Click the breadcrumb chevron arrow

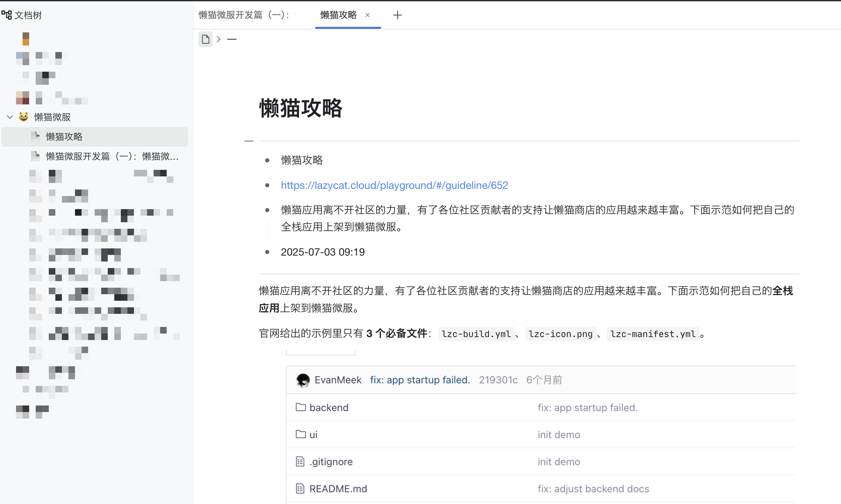[x=218, y=39]
